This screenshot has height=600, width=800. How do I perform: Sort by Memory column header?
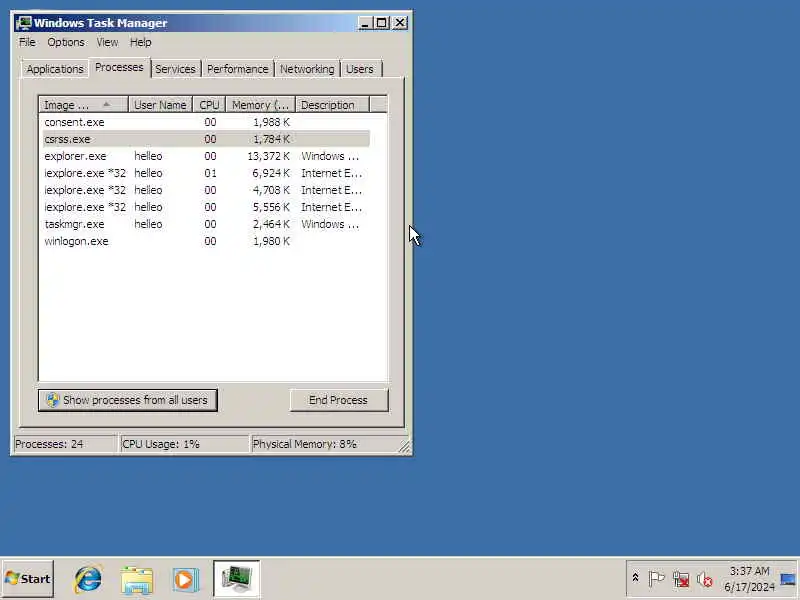pyautogui.click(x=260, y=105)
